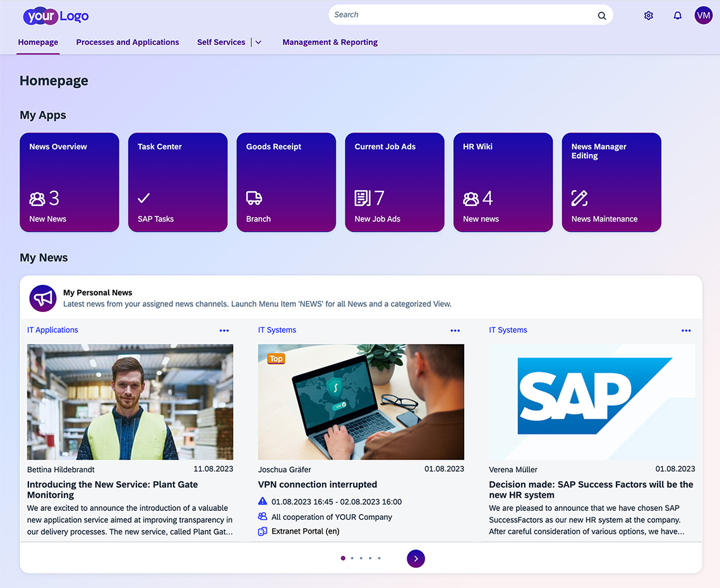Click the 'your Logo' company logo
This screenshot has height=588, width=720.
click(56, 16)
